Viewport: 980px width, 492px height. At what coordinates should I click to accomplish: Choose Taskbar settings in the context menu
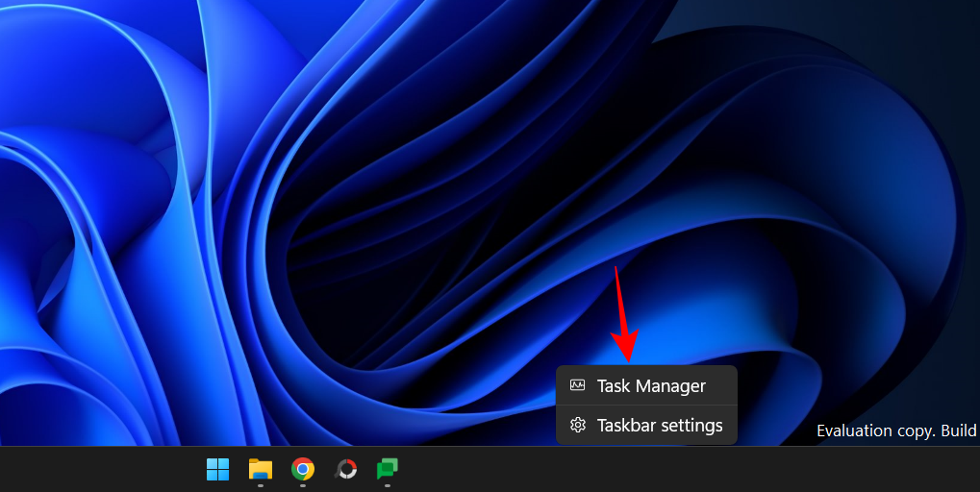[646, 425]
